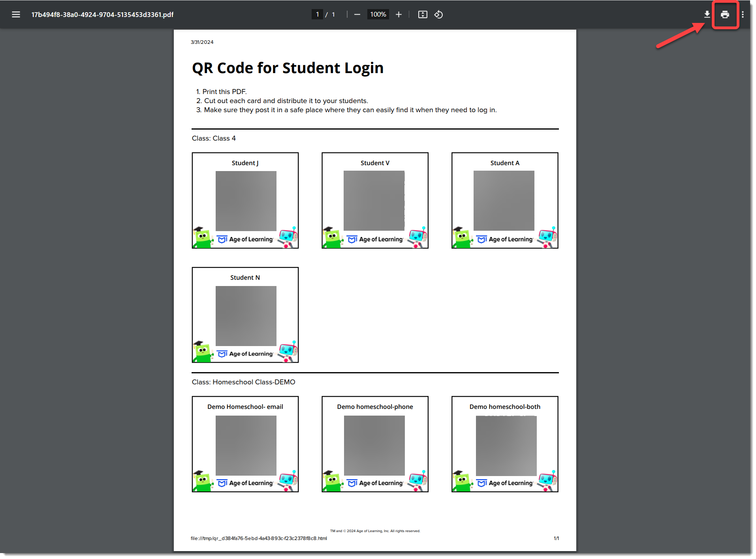Click the '3/31/2024' date text

[x=202, y=42]
